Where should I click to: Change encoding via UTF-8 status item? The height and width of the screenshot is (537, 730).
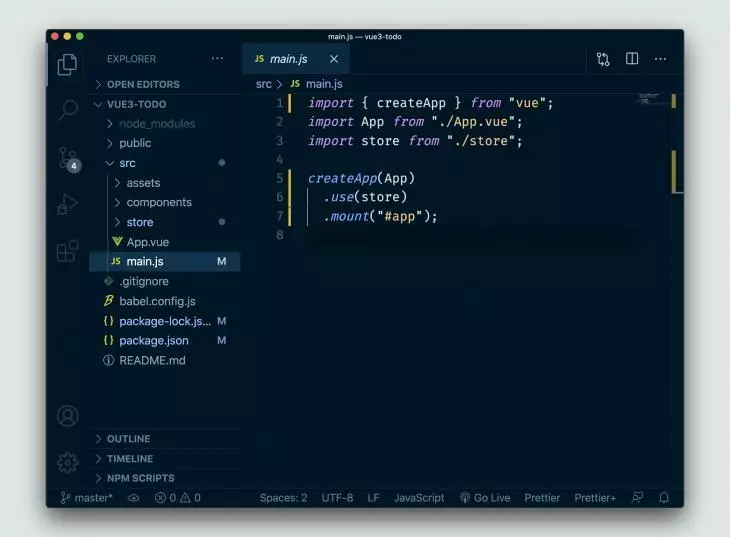point(337,498)
